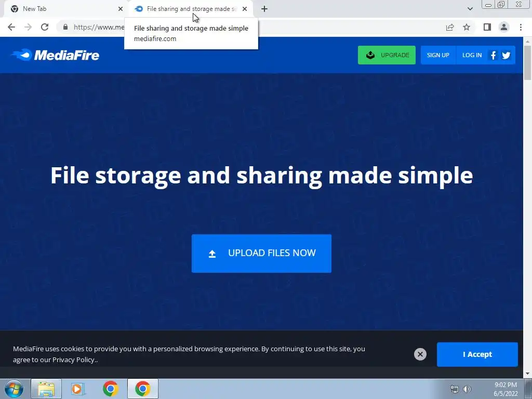This screenshot has width=532, height=399.
Task: Reload the page
Action: pyautogui.click(x=45, y=27)
